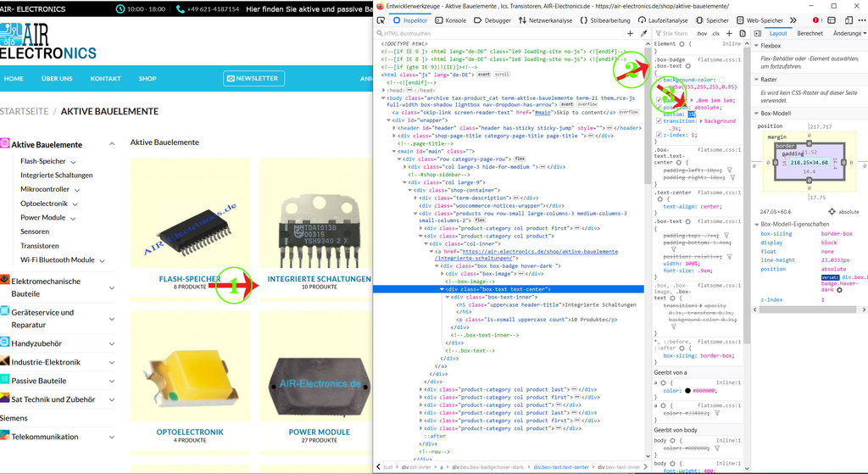Expand Flash-Speicher submenu chevron
The width and height of the screenshot is (868, 474).
[73, 162]
